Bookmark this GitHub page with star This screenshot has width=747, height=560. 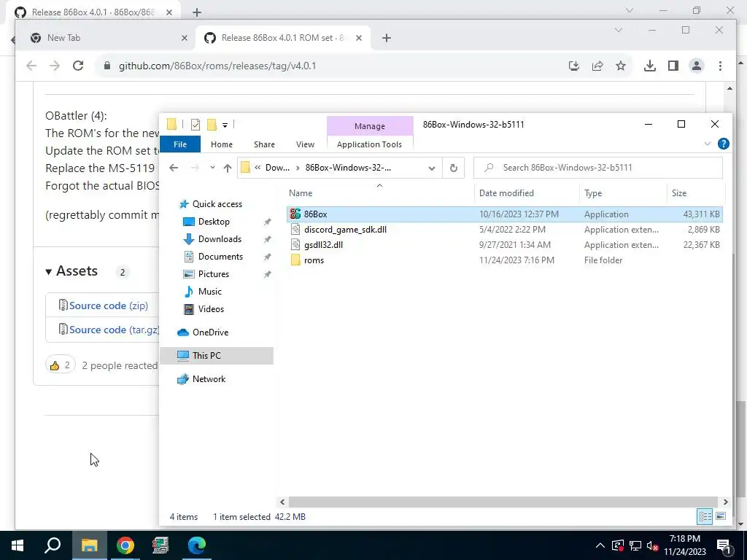click(x=620, y=66)
